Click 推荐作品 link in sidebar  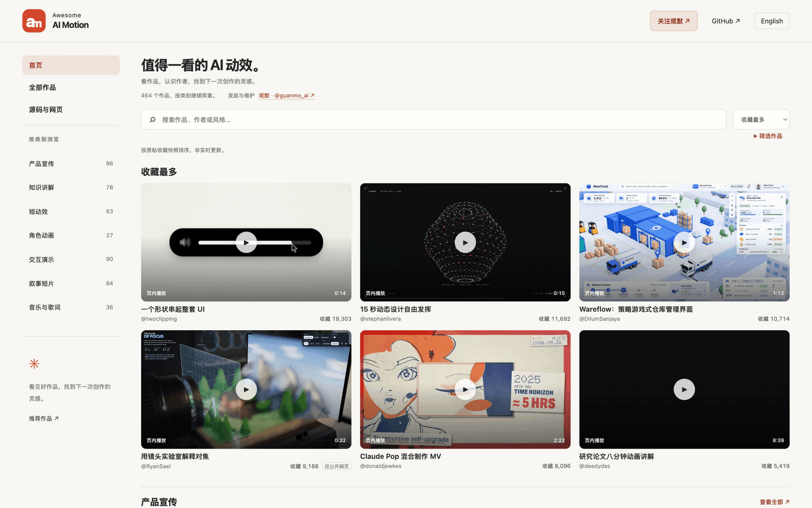(x=44, y=419)
